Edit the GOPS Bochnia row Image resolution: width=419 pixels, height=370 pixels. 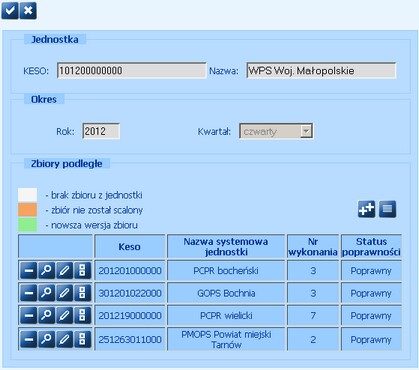tap(65, 293)
